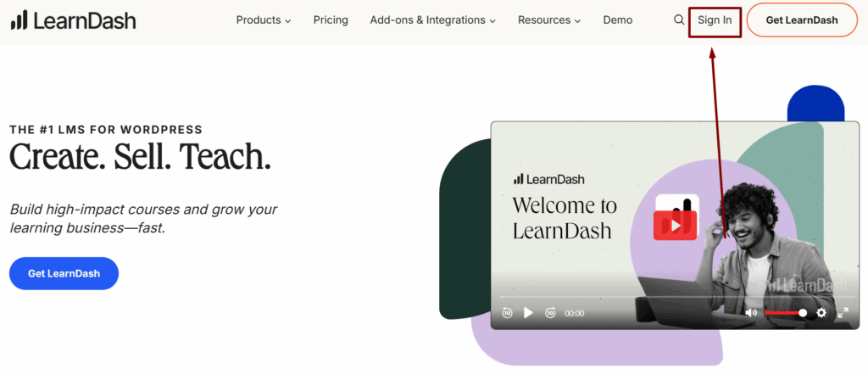Click the Sign In link
This screenshot has height=375, width=868.
tap(715, 20)
